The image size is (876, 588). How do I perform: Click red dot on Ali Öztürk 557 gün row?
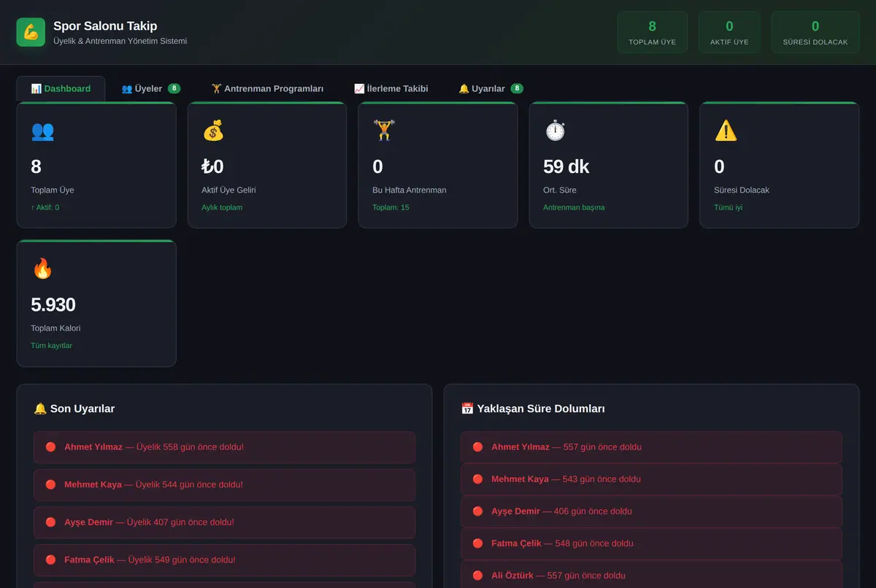click(x=477, y=576)
